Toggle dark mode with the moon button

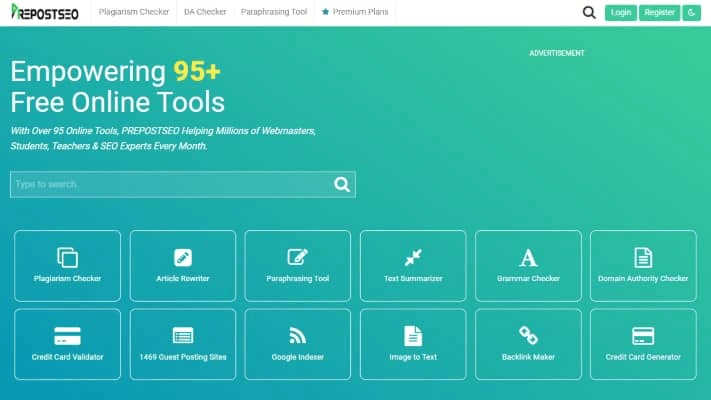pyautogui.click(x=692, y=12)
